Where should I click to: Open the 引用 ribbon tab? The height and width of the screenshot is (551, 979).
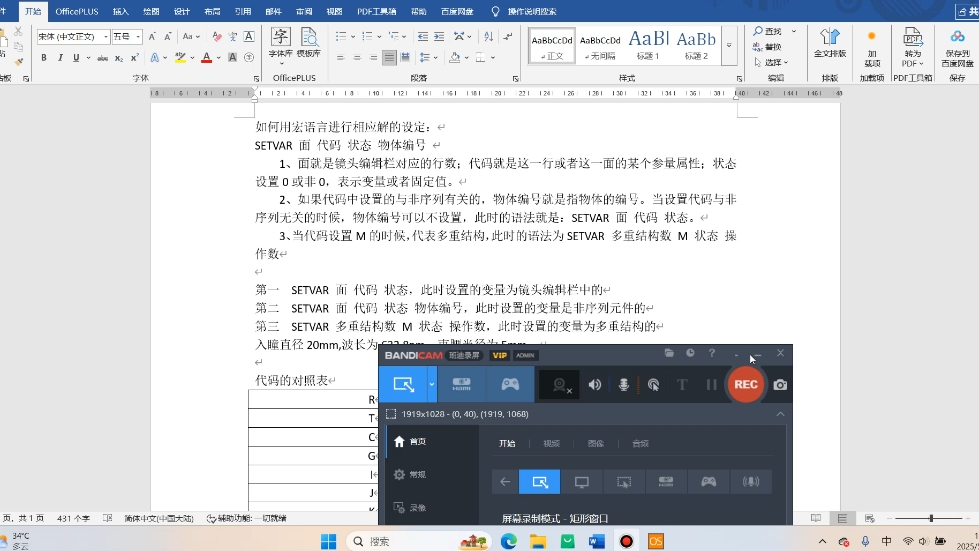pos(243,11)
